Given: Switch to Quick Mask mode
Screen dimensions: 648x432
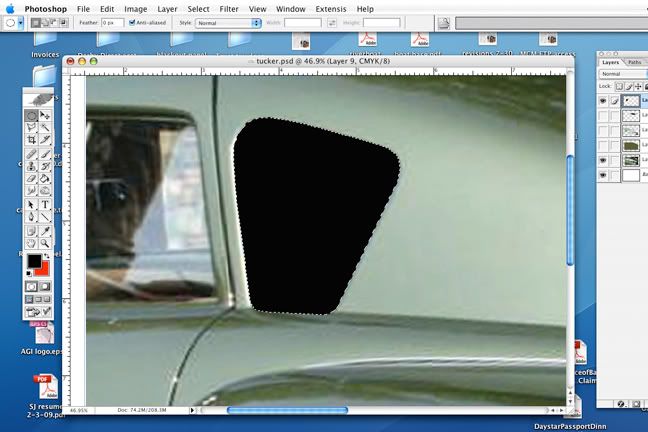Looking at the screenshot, I should [45, 286].
